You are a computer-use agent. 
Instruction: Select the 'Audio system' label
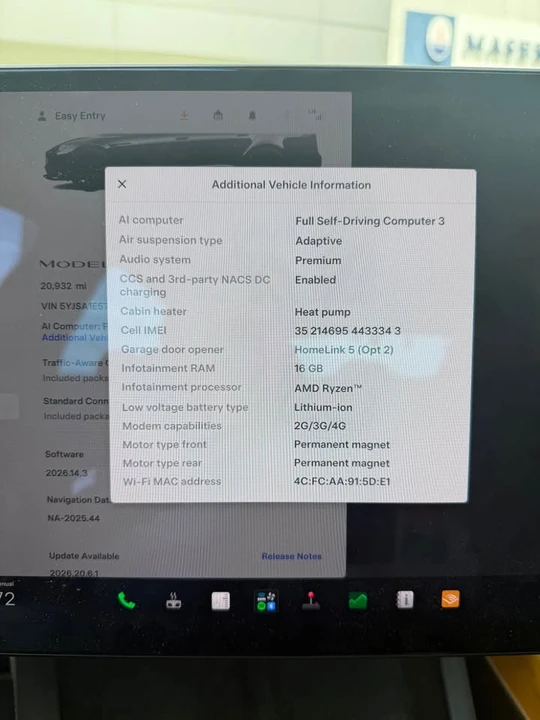[155, 259]
